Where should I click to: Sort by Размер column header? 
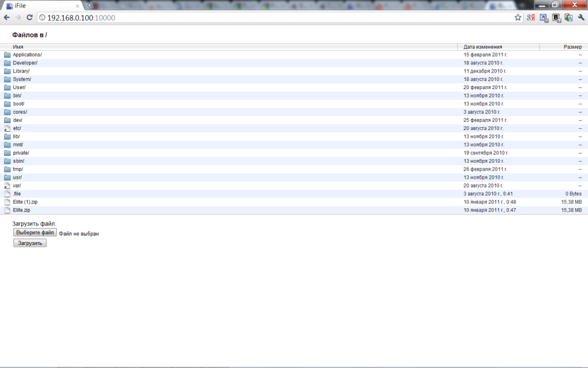point(572,47)
